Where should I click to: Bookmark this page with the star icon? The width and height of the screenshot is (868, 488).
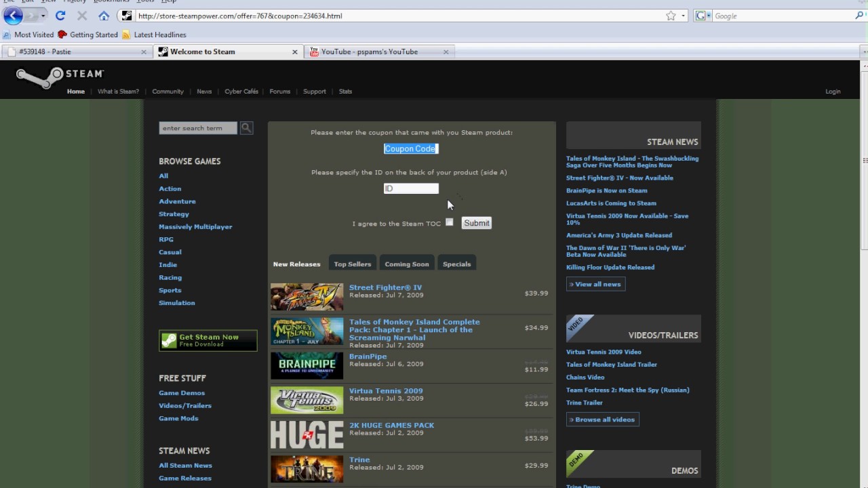(x=671, y=16)
